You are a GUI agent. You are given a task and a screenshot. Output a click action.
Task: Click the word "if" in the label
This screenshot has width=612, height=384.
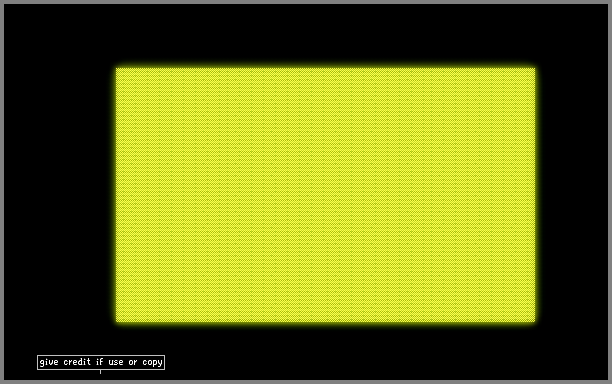coord(100,362)
